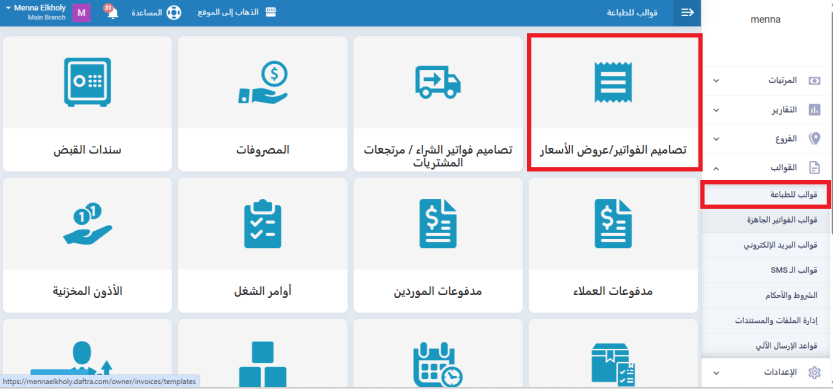Open the receipt vouchers safe icon
This screenshot has width=833, height=389.
(87, 81)
